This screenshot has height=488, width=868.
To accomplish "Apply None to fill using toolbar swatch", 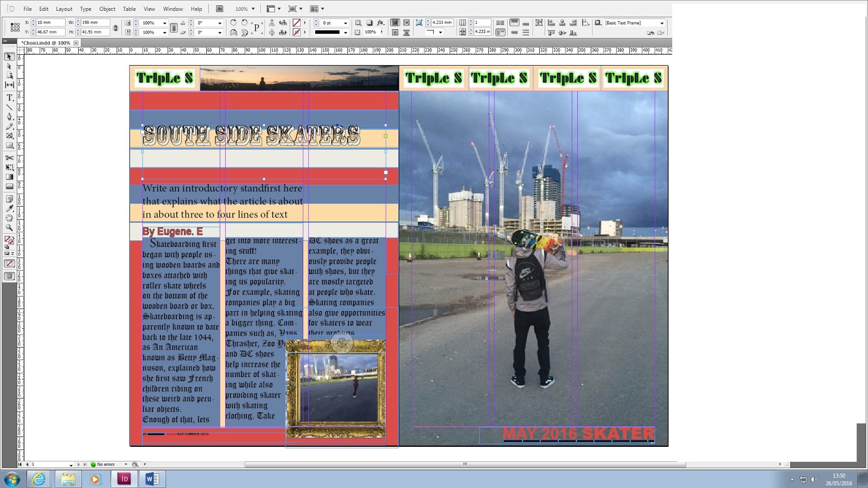I will tap(9, 263).
